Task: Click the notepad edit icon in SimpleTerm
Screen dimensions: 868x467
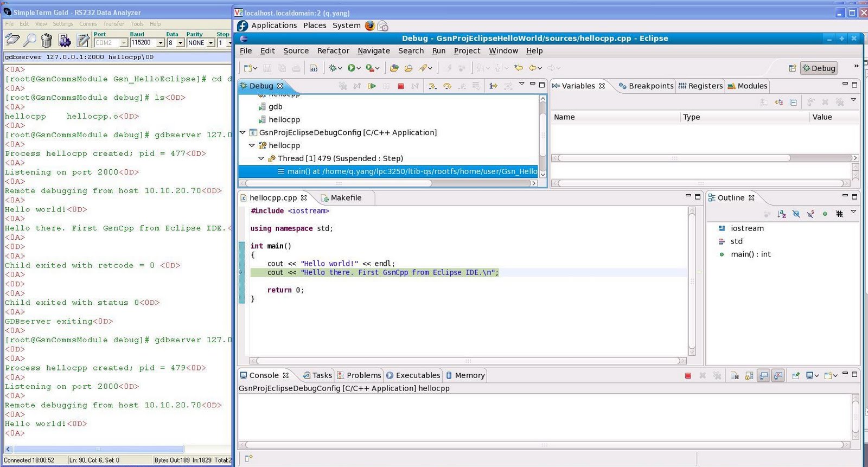Action: click(x=83, y=40)
